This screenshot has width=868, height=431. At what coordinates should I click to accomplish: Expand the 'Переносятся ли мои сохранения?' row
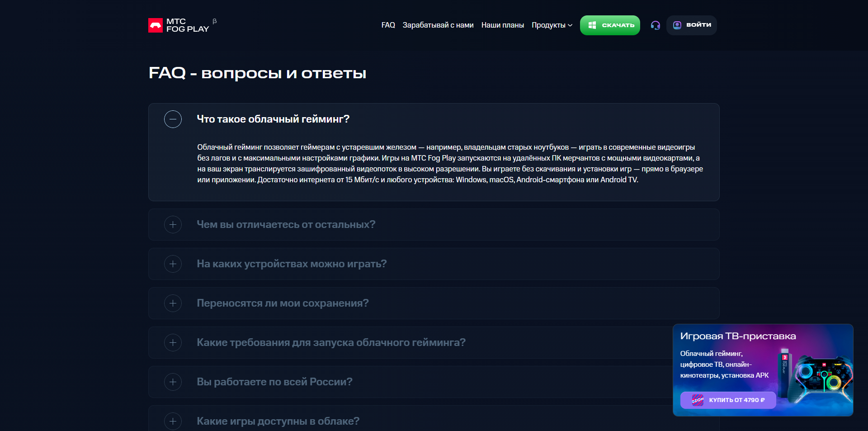pyautogui.click(x=283, y=303)
